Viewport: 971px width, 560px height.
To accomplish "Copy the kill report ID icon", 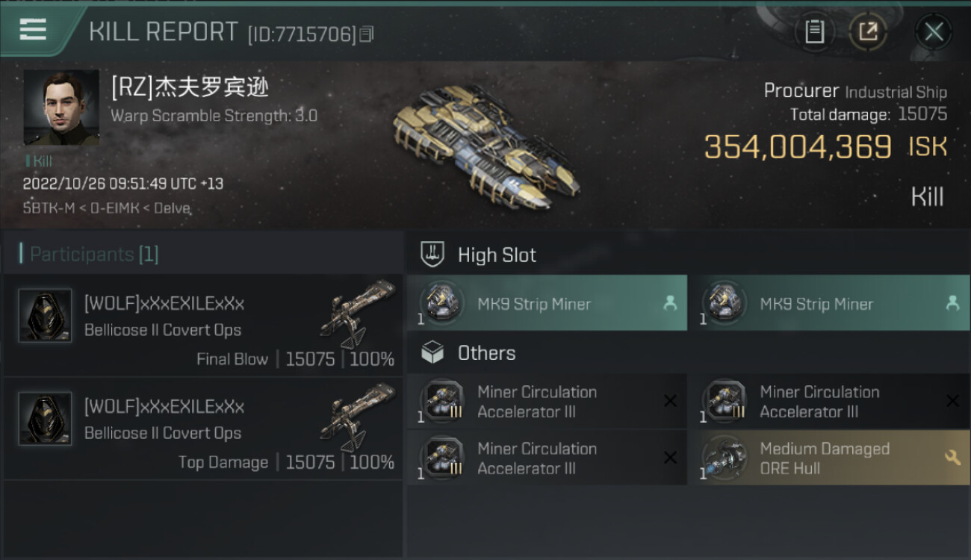I will (x=366, y=34).
